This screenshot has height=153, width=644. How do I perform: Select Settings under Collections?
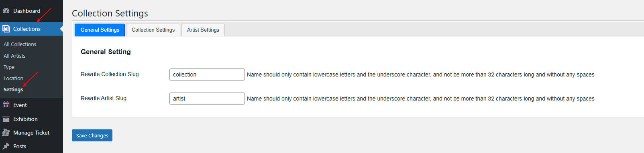coord(13,89)
